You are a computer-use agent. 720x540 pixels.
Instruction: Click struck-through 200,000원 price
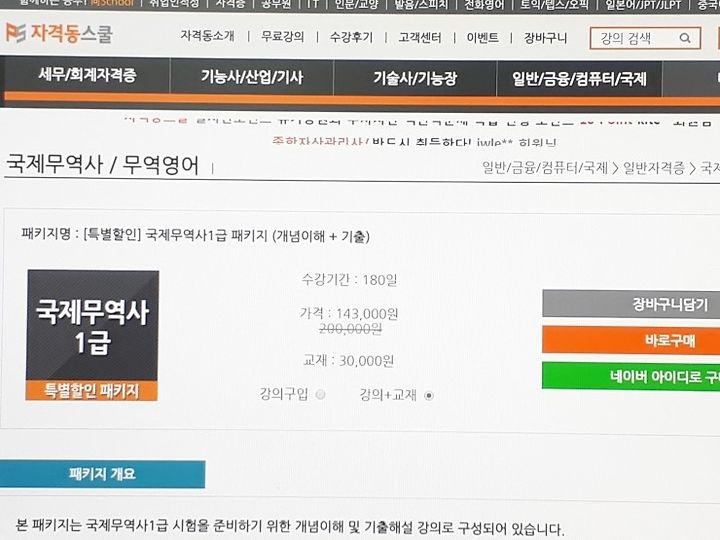pyautogui.click(x=350, y=329)
